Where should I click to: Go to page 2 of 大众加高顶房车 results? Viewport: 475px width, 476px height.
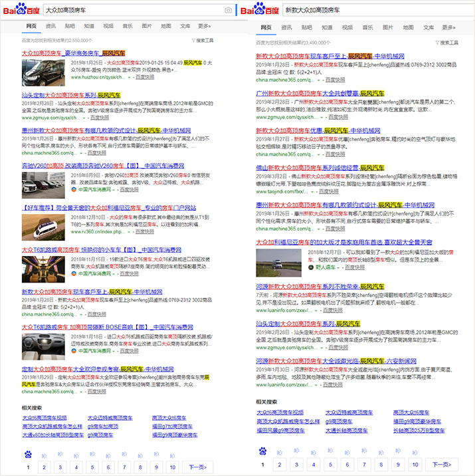45,467
